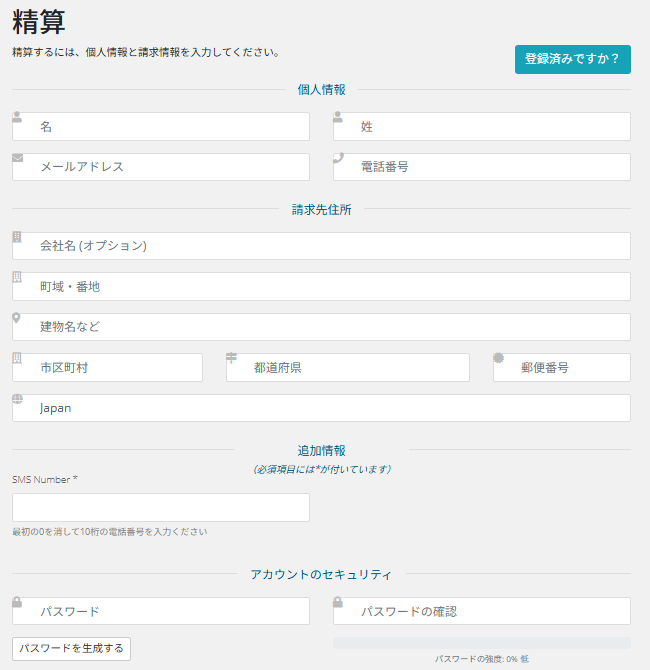650x670 pixels.
Task: Click the アカウントのセキュリティ heading
Action: pos(321,574)
